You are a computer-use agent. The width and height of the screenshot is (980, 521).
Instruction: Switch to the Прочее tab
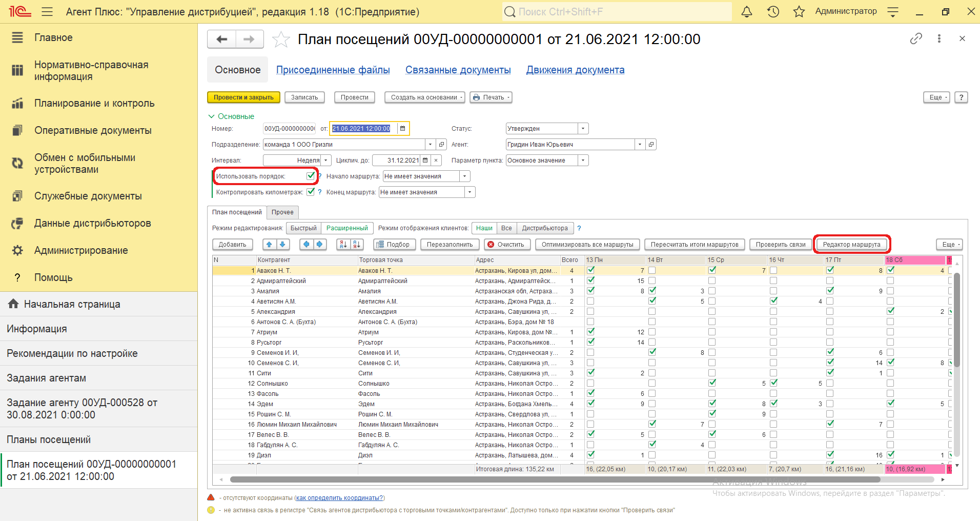282,212
